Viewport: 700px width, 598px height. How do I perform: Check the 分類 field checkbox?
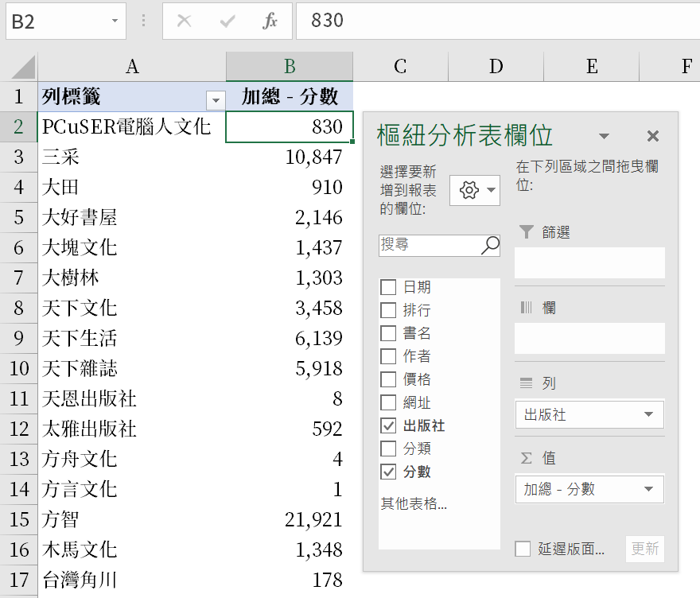point(388,448)
